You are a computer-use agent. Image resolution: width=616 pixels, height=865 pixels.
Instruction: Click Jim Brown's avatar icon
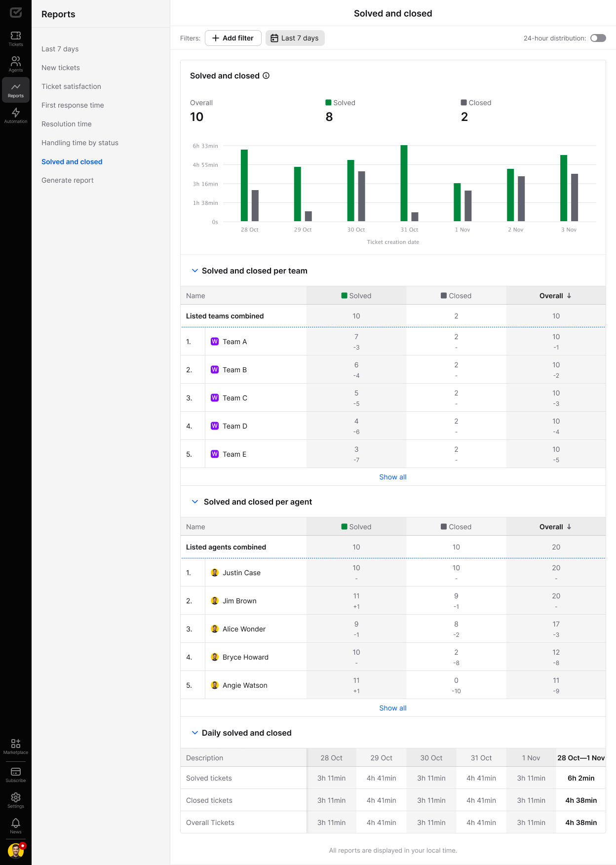point(215,601)
